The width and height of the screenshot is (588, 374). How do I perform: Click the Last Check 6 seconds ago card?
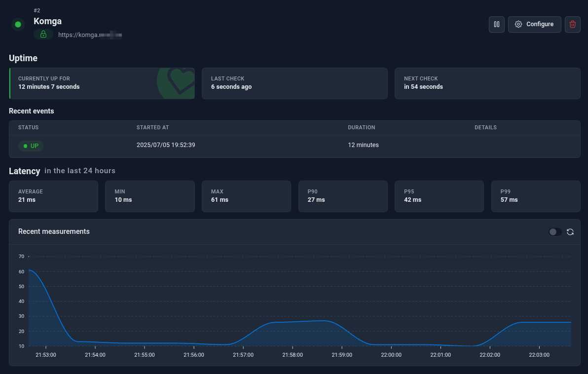[x=294, y=83]
